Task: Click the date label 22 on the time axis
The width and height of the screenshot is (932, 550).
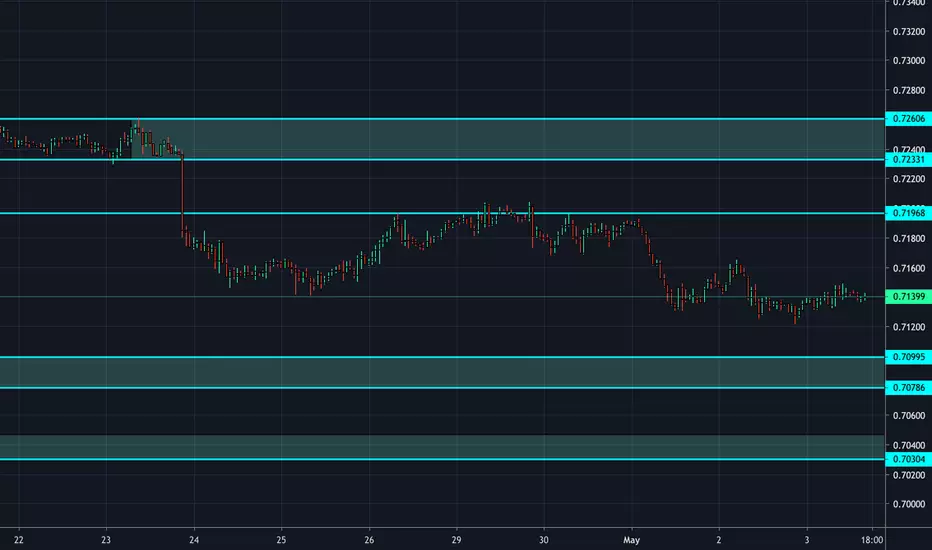Action: point(19,540)
